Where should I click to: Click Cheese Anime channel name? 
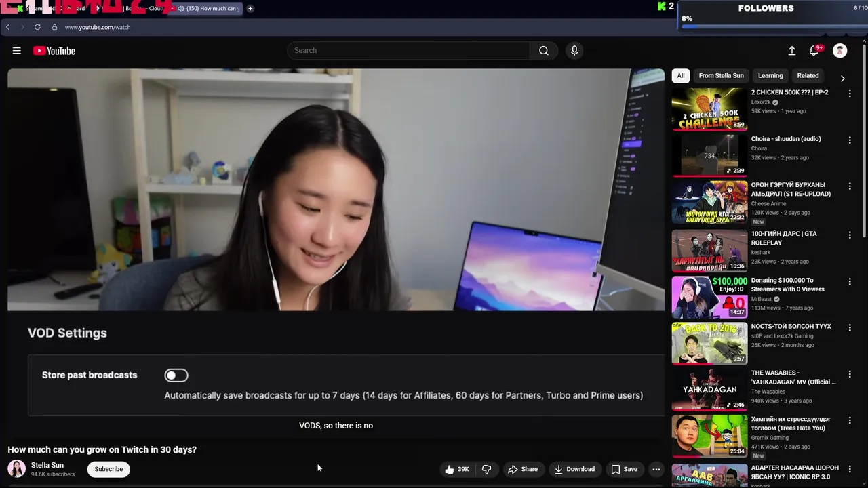point(768,203)
